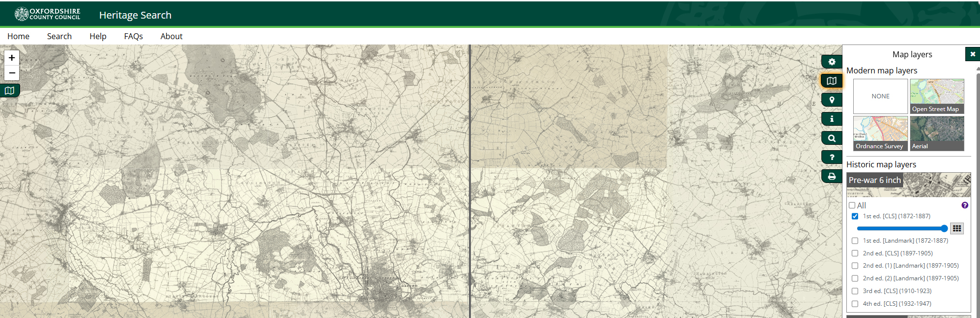
Task: Open the purple layer help icon
Action: point(964,205)
